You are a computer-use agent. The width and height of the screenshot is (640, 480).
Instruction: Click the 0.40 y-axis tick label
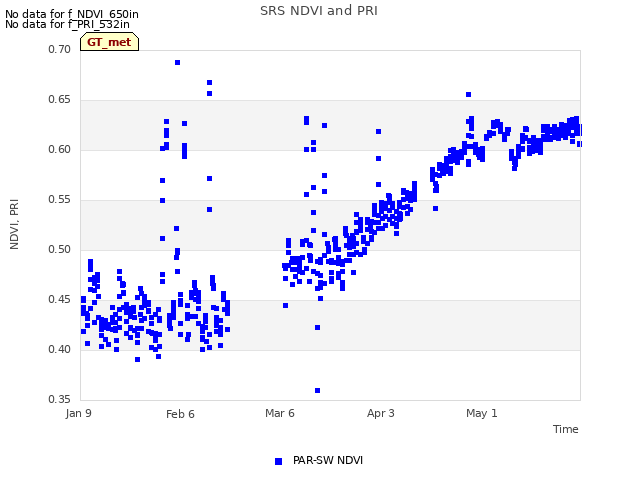point(60,349)
